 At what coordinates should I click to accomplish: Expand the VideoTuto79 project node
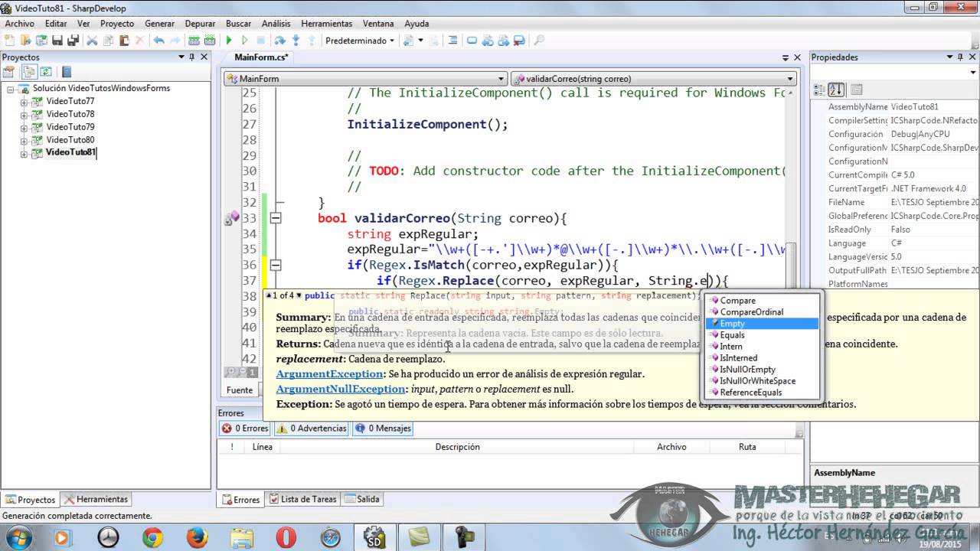[x=24, y=128]
